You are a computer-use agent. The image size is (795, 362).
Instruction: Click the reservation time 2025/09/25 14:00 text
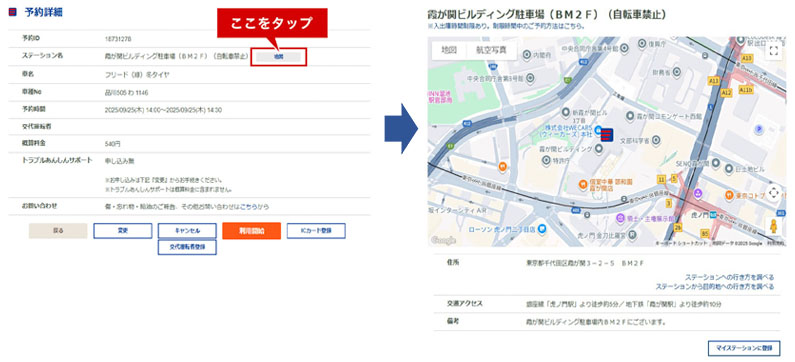pos(163,110)
